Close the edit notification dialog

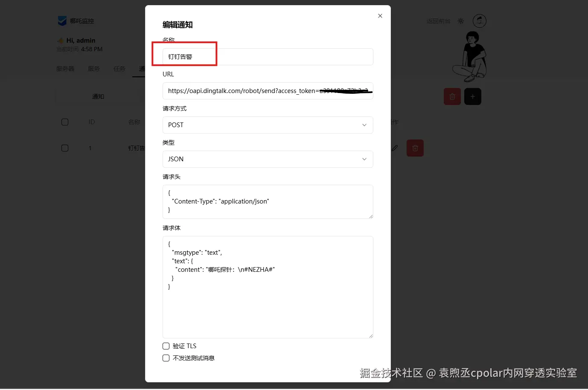coord(380,16)
